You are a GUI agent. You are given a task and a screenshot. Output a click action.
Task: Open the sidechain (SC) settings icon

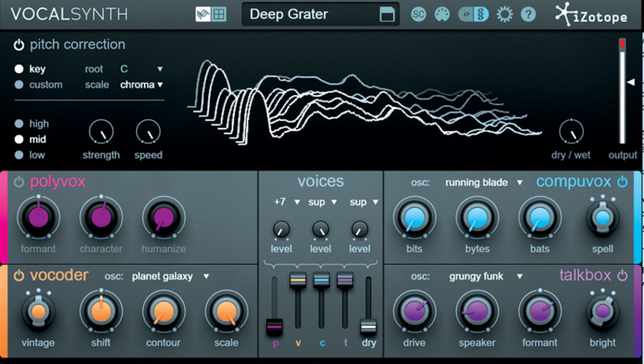coord(419,15)
